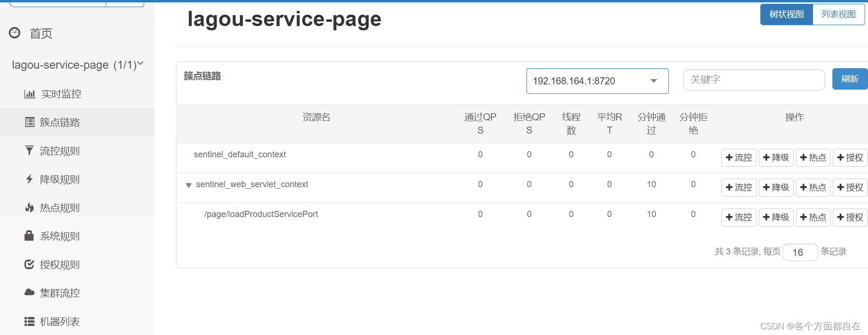Click the check-square icon for 授权规则
The height and width of the screenshot is (335, 868).
click(x=29, y=264)
